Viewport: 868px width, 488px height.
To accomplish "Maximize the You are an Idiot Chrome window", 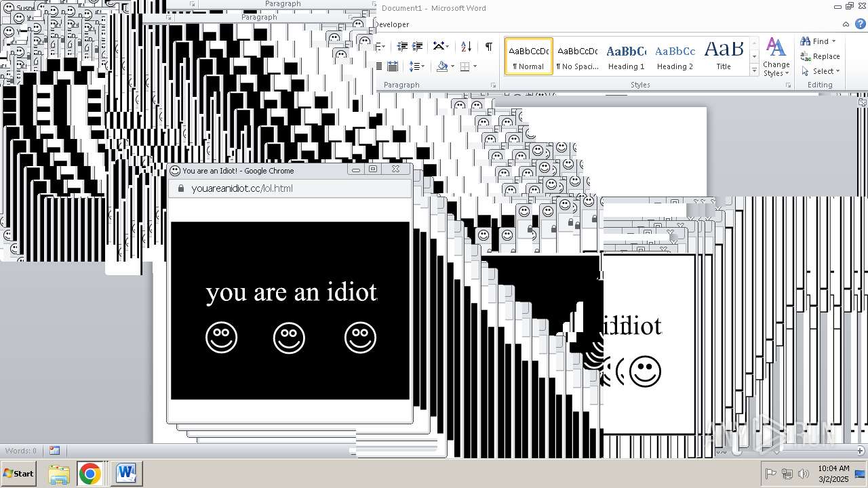I will click(x=372, y=169).
